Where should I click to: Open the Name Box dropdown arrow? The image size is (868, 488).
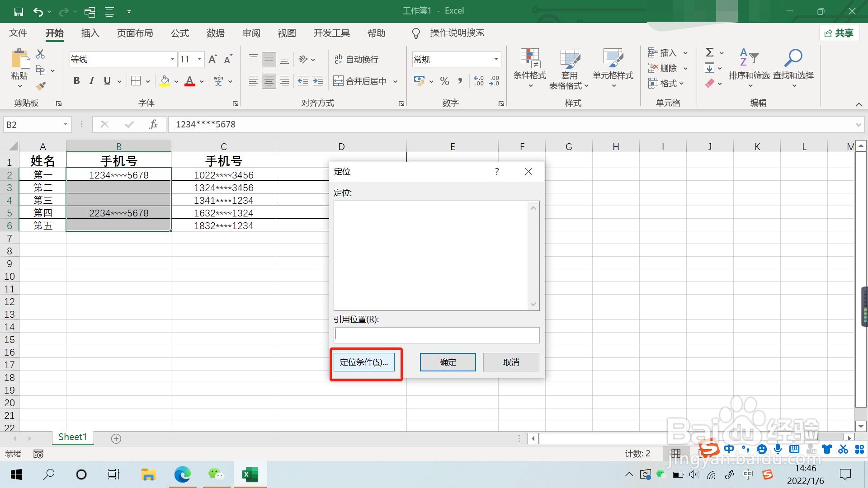[x=65, y=124]
